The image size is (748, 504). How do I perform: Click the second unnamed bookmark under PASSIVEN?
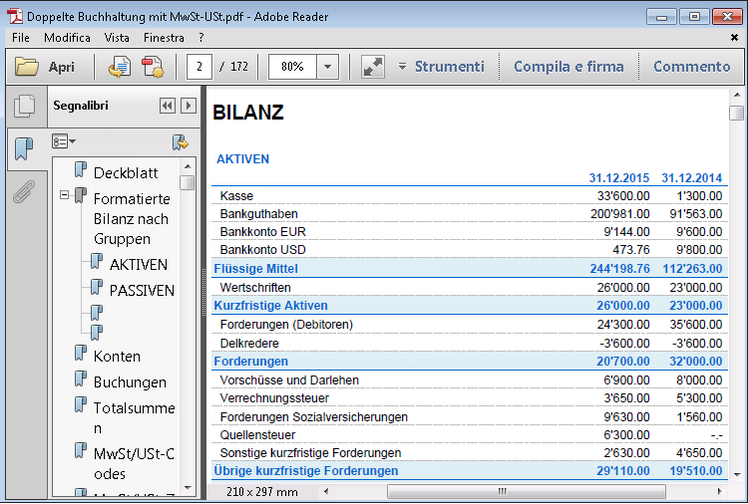pyautogui.click(x=97, y=332)
